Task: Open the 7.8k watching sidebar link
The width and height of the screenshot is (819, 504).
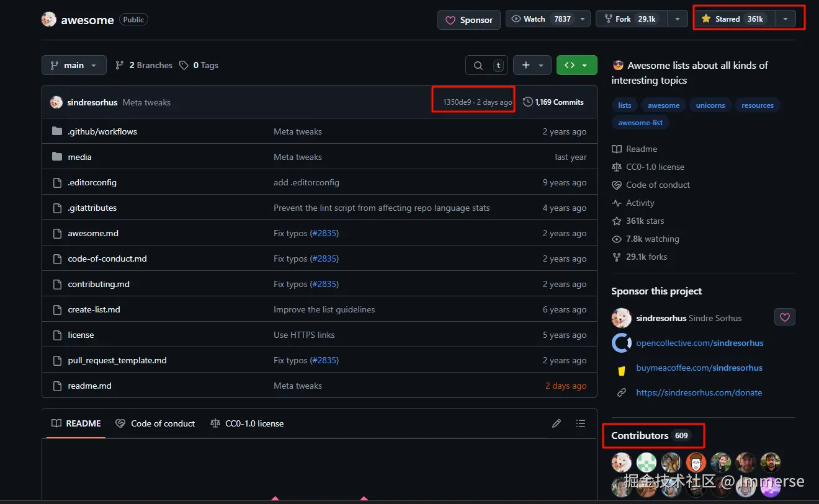Action: [x=645, y=239]
